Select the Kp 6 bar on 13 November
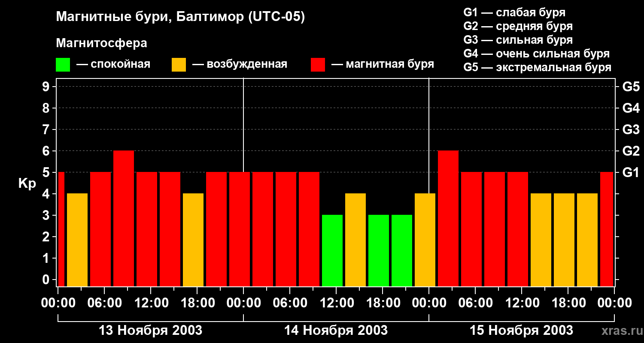This screenshot has height=343, width=644. click(x=124, y=218)
